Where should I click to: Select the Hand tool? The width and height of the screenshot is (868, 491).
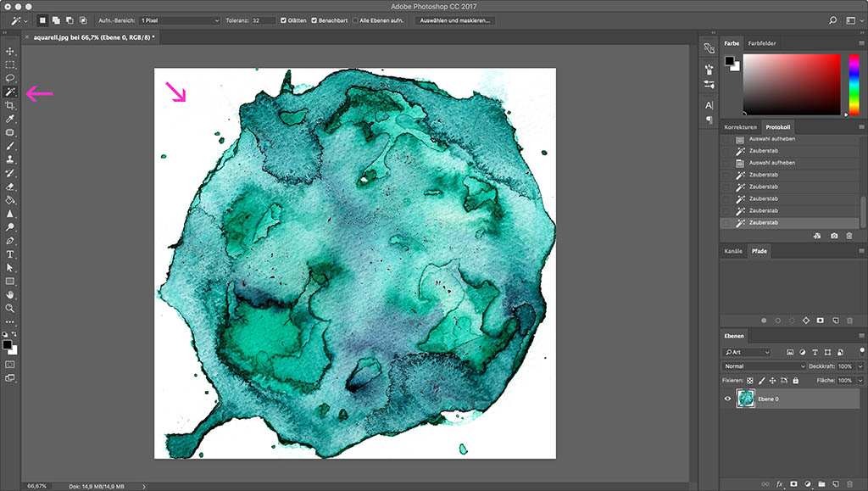[10, 294]
